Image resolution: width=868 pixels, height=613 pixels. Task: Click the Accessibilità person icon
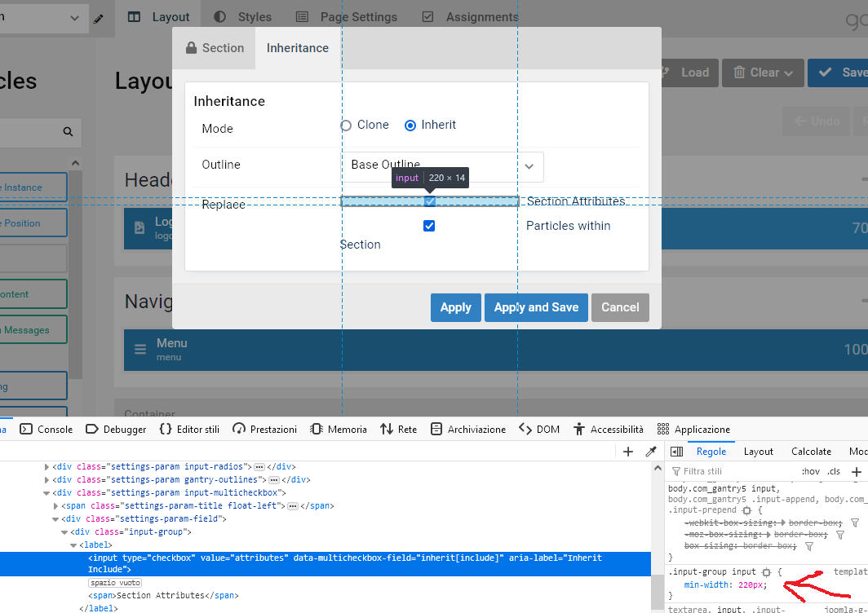click(579, 430)
